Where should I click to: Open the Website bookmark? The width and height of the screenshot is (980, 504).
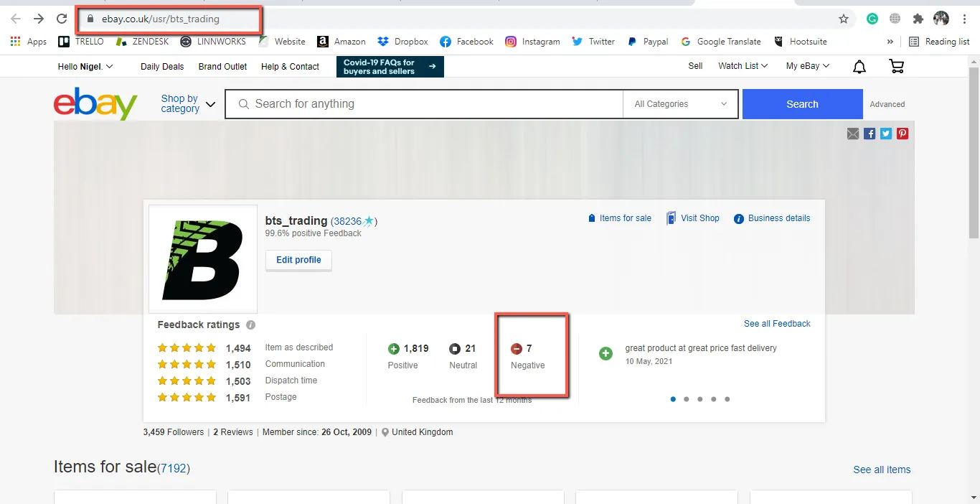pyautogui.click(x=282, y=42)
